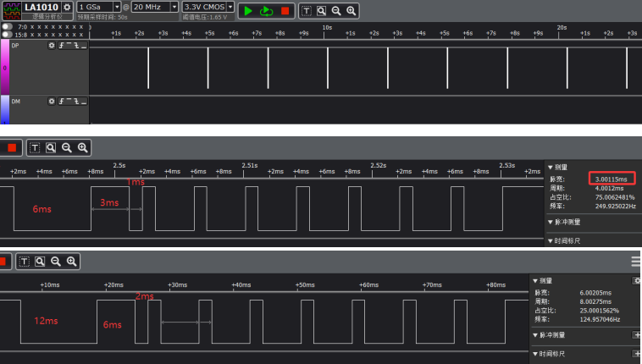Toggle the channels 15:8 group switch
The width and height of the screenshot is (642, 364).
coord(7,35)
